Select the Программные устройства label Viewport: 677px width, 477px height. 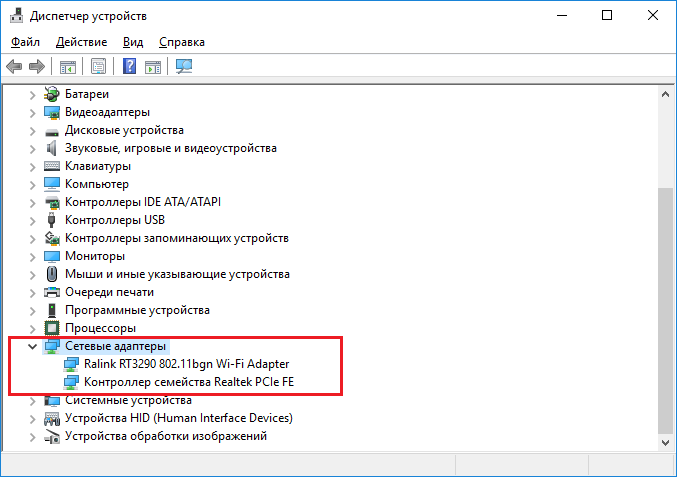click(137, 310)
